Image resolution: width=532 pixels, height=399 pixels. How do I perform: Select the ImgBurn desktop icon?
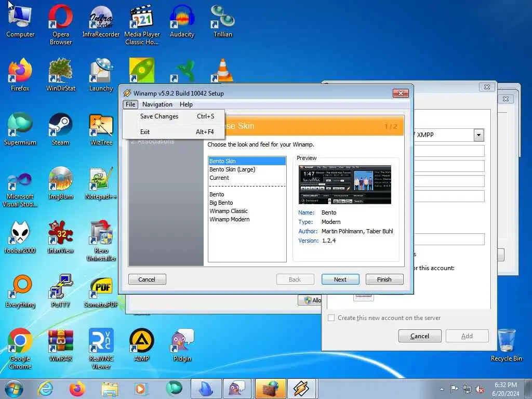pos(60,183)
